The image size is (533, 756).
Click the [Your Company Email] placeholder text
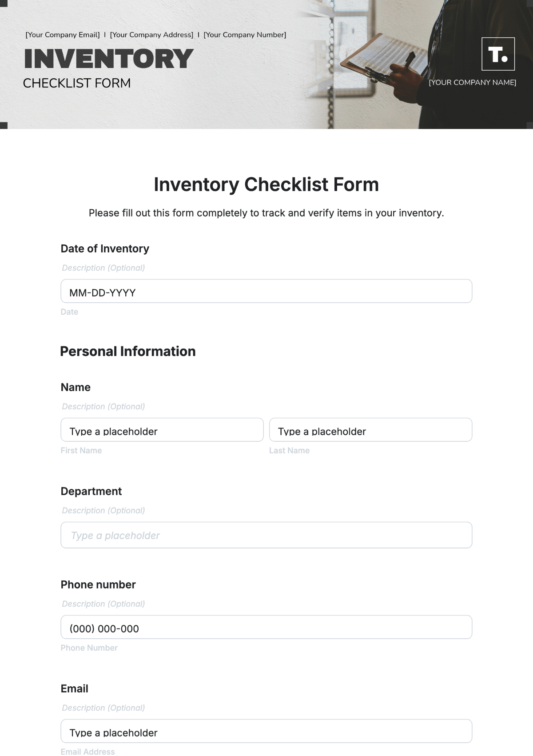coord(63,35)
